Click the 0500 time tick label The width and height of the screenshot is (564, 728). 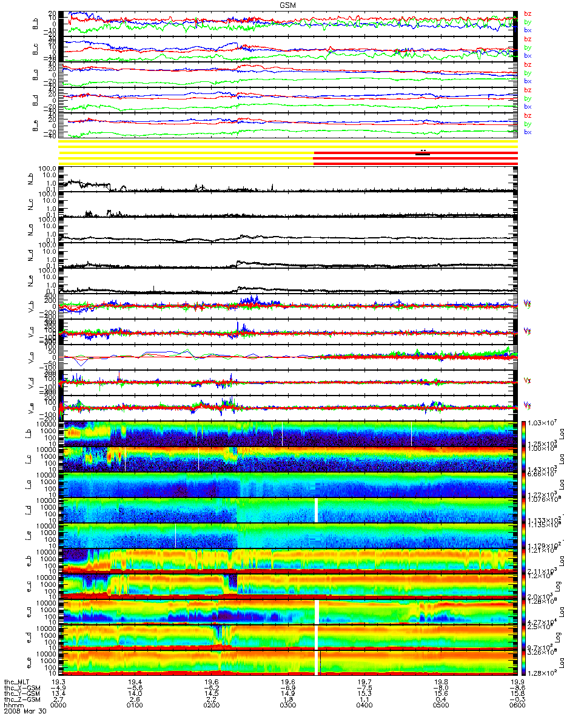point(441,706)
